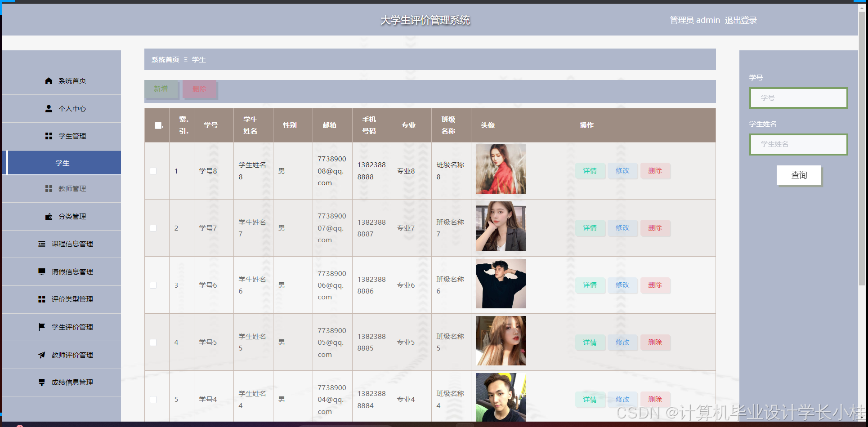Screen dimensions: 868x427
Task: Click the grid icon beside 评价类型管理
Action: (x=42, y=299)
